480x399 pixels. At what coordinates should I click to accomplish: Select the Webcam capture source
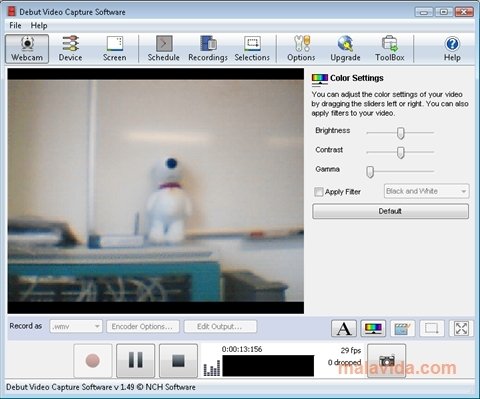[x=27, y=49]
